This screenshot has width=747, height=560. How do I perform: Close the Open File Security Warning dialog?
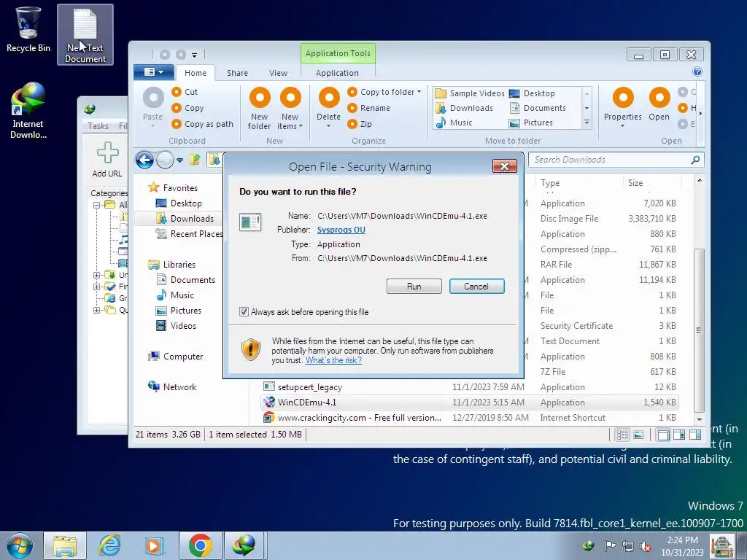[505, 166]
